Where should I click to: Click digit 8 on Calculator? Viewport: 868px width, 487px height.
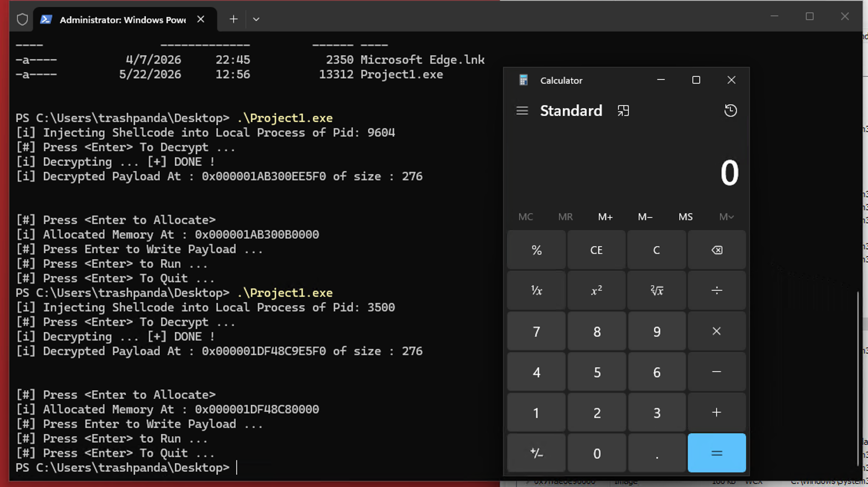coord(597,331)
